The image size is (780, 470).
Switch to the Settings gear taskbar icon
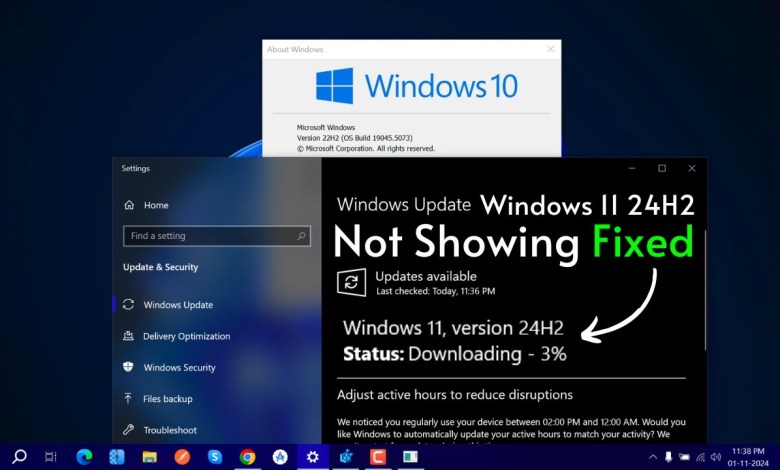click(312, 457)
